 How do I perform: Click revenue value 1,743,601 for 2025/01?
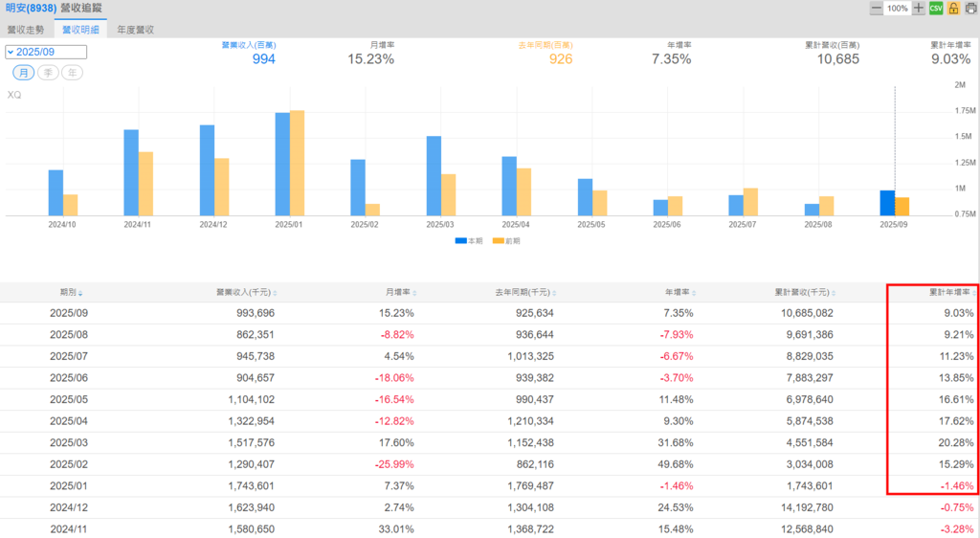[252, 485]
